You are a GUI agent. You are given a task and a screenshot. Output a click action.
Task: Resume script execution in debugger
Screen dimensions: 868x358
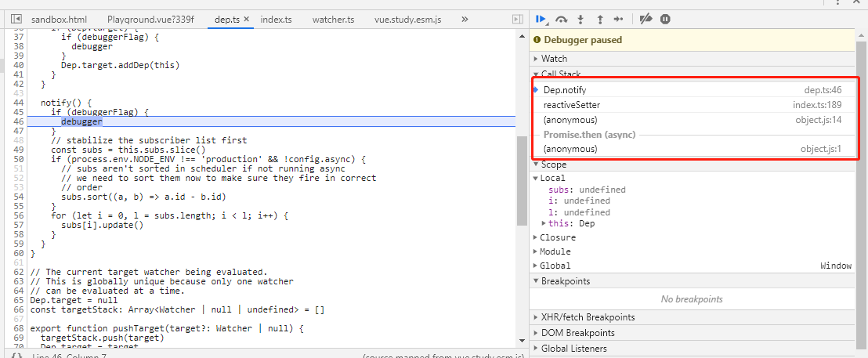point(541,19)
